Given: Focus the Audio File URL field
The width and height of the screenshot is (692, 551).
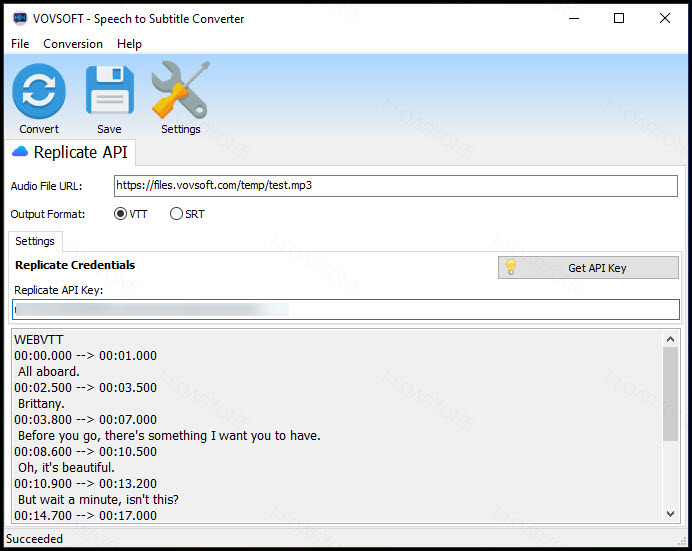Looking at the screenshot, I should [x=395, y=186].
